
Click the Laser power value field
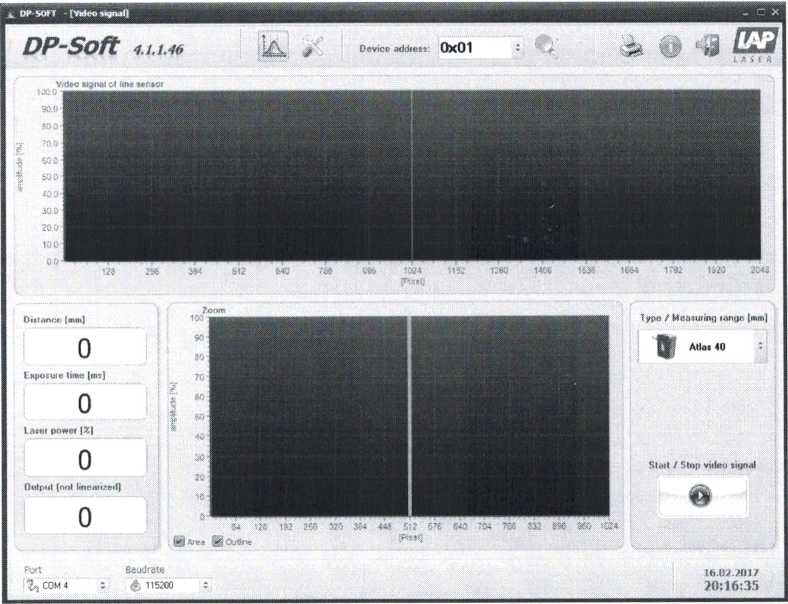pyautogui.click(x=85, y=458)
